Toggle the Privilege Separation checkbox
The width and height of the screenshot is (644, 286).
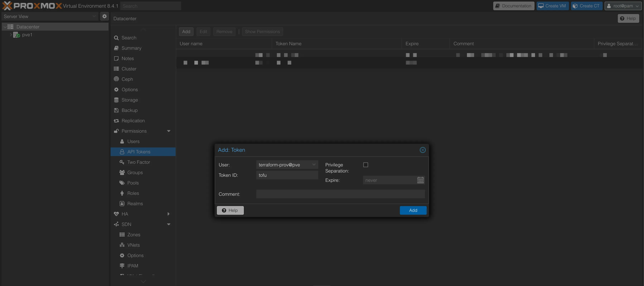365,165
